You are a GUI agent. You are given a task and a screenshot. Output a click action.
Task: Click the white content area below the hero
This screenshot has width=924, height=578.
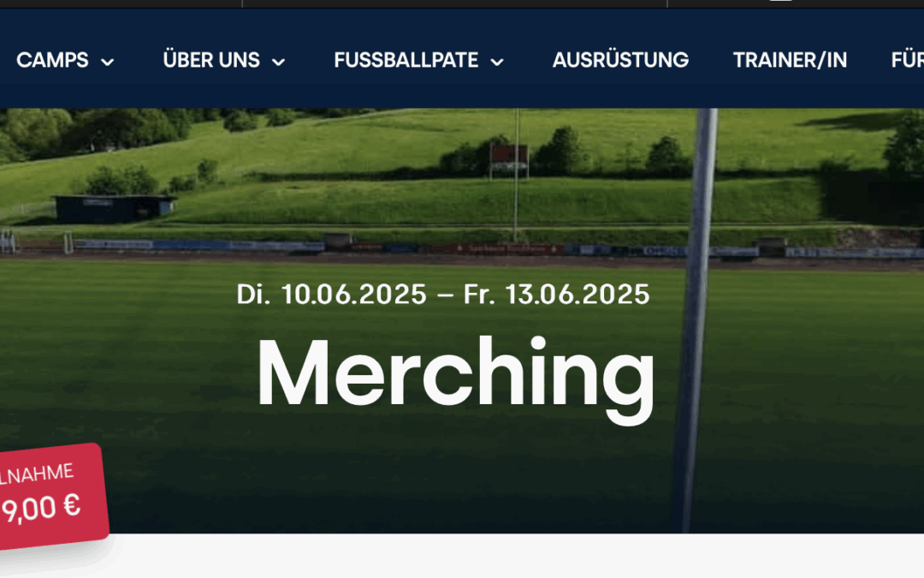pos(506,556)
